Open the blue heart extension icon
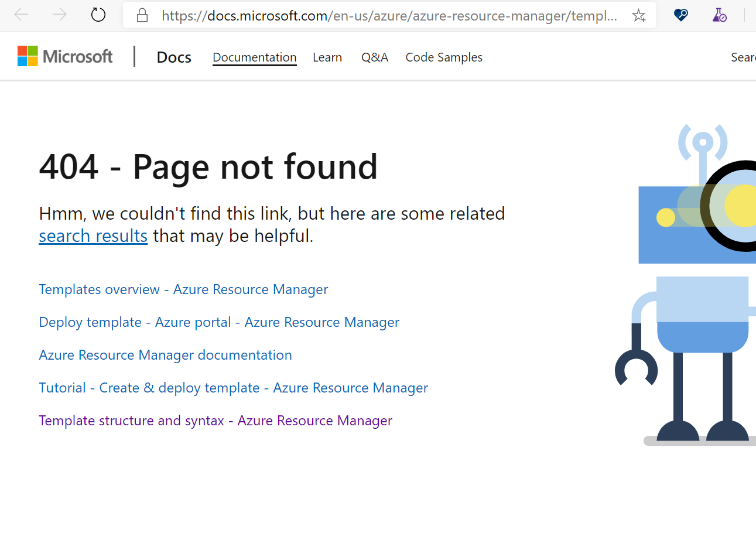 [x=680, y=15]
